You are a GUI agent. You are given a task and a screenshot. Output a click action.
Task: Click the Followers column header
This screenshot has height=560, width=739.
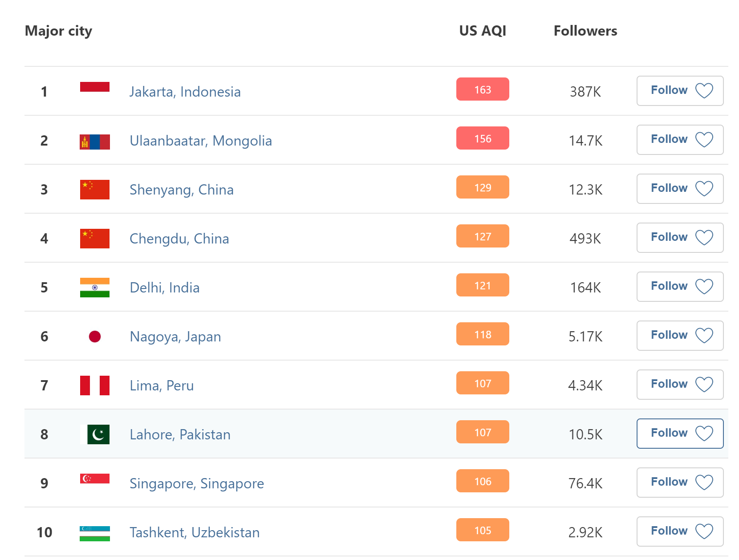[x=585, y=31]
